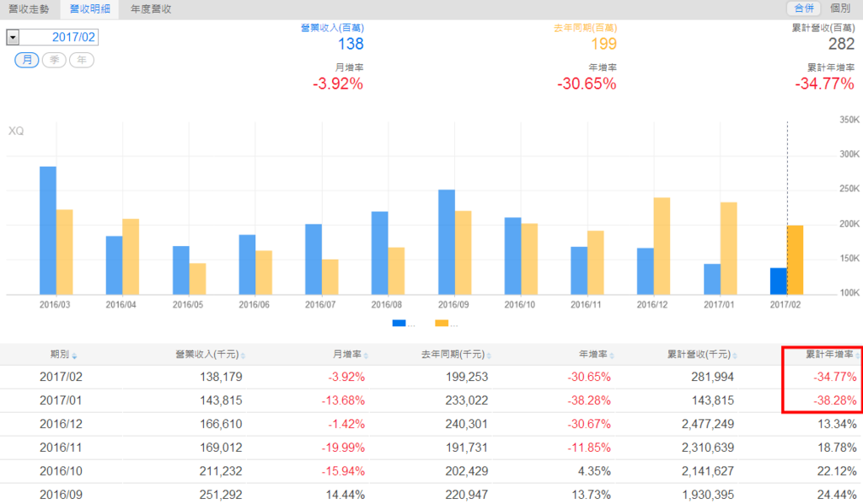
Task: Open the 2017/02 period dropdown arrow
Action: (x=13, y=37)
